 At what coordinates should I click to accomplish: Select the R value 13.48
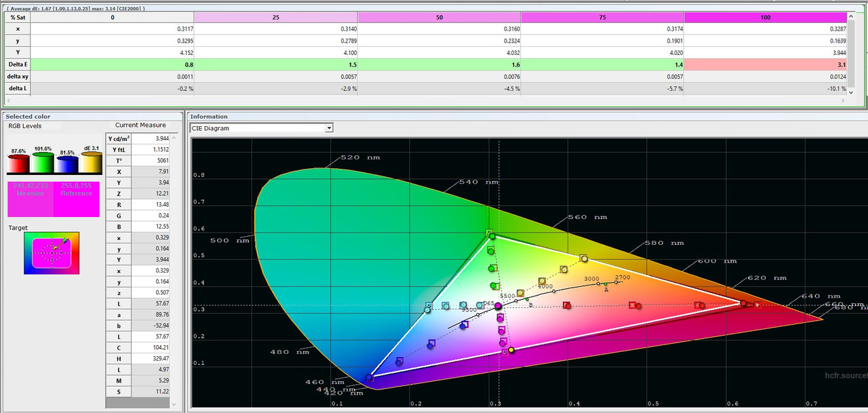[x=150, y=205]
